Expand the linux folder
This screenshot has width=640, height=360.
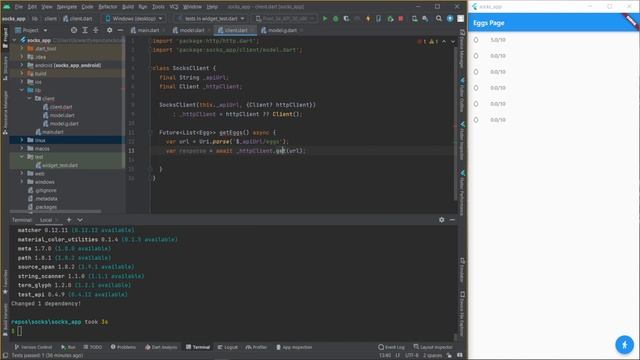22,140
